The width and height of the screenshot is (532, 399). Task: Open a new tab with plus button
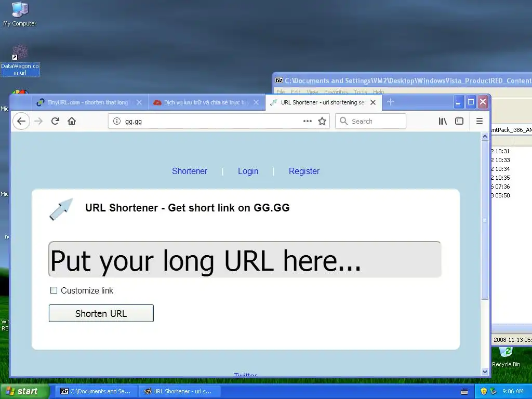pyautogui.click(x=391, y=102)
